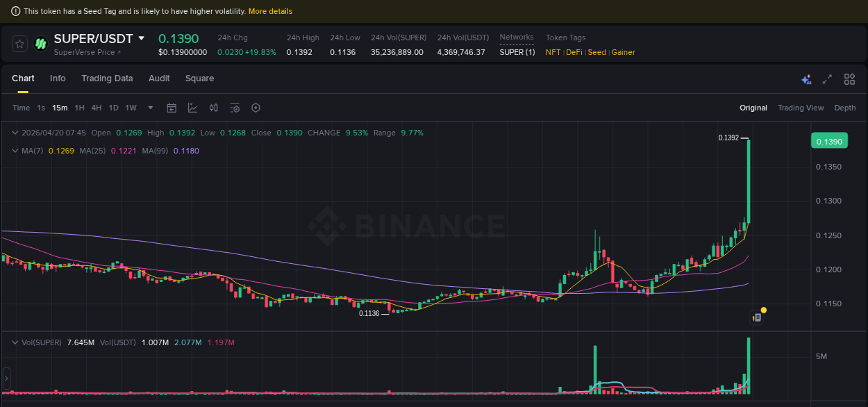Change chart style via the chart type icon
This screenshot has width=868, height=407.
(192, 108)
